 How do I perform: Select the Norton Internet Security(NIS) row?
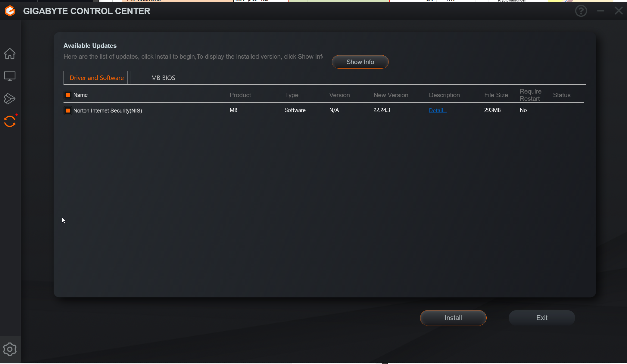point(108,111)
